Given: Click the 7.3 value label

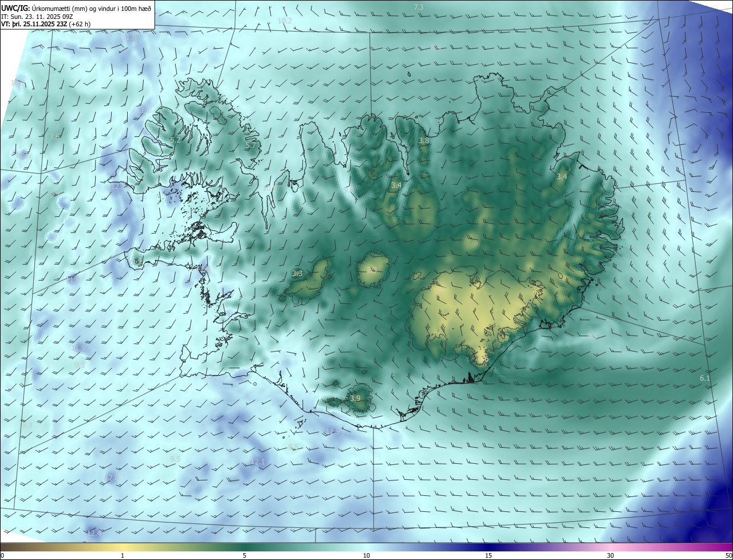Looking at the screenshot, I should click(x=419, y=7).
